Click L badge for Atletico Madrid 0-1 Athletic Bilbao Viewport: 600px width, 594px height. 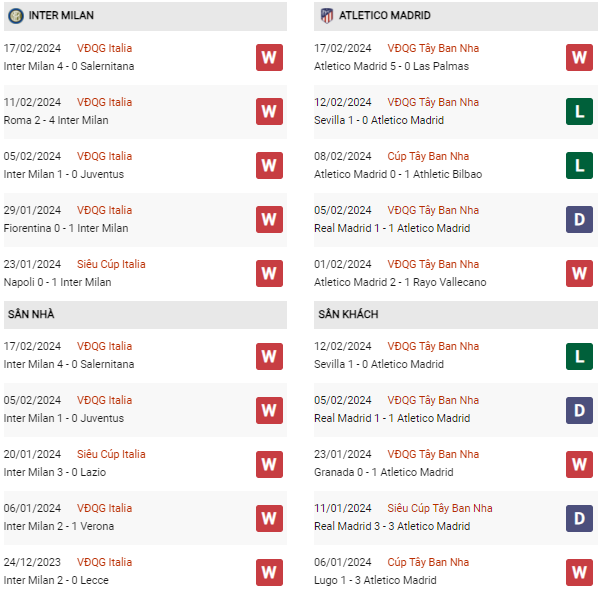point(580,165)
